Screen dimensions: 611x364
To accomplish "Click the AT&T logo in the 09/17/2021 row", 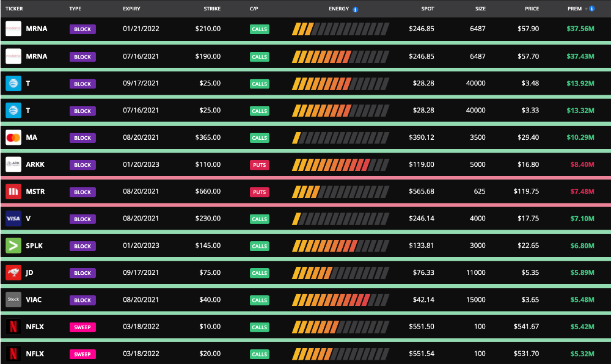I will [x=13, y=83].
